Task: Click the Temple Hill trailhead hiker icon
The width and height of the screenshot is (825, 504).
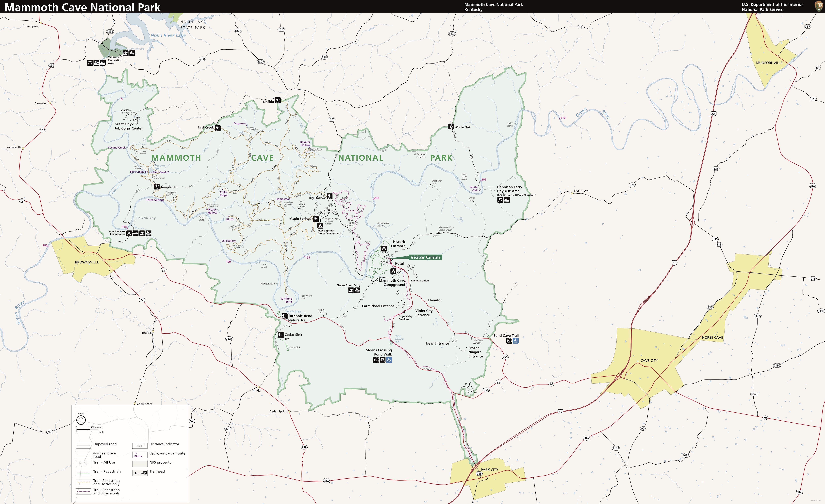Action: [x=157, y=187]
